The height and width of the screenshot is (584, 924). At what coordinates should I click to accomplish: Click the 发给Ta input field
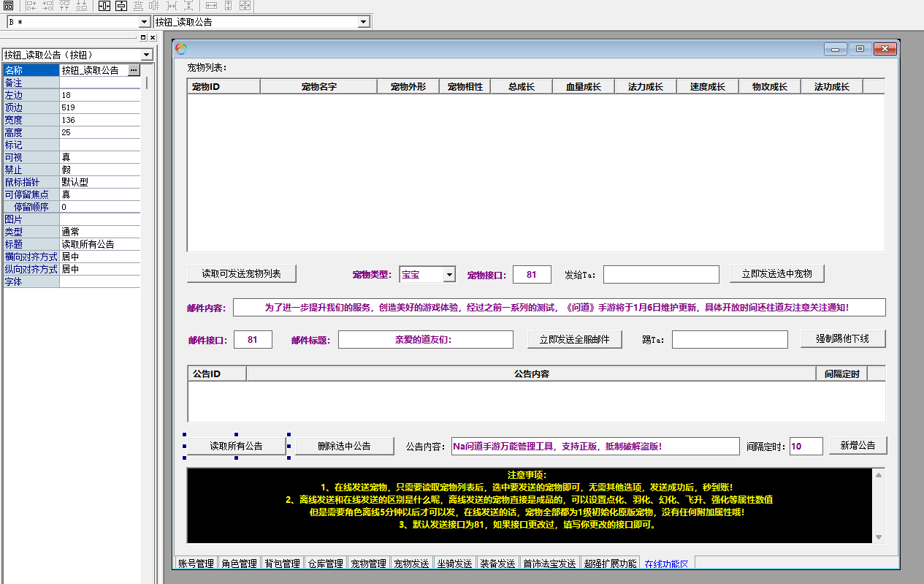(x=660, y=275)
